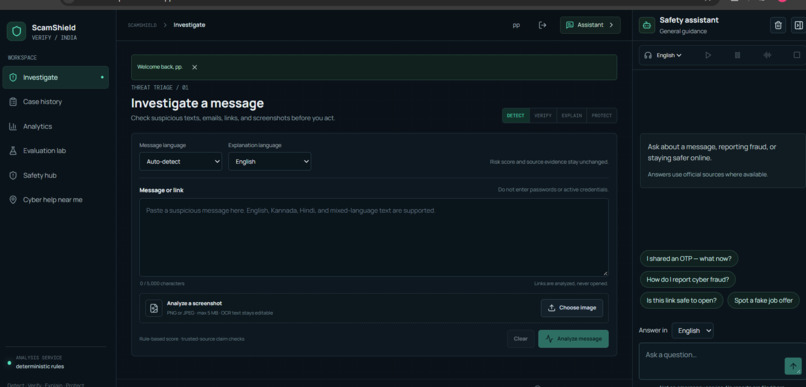Click the trash icon to clear chat
806x387 pixels.
pos(778,25)
